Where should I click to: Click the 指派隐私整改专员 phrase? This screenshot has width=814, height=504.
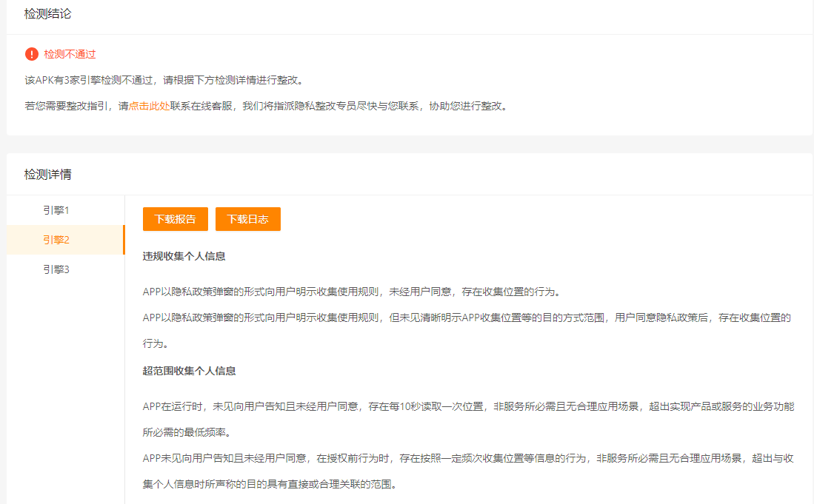316,106
